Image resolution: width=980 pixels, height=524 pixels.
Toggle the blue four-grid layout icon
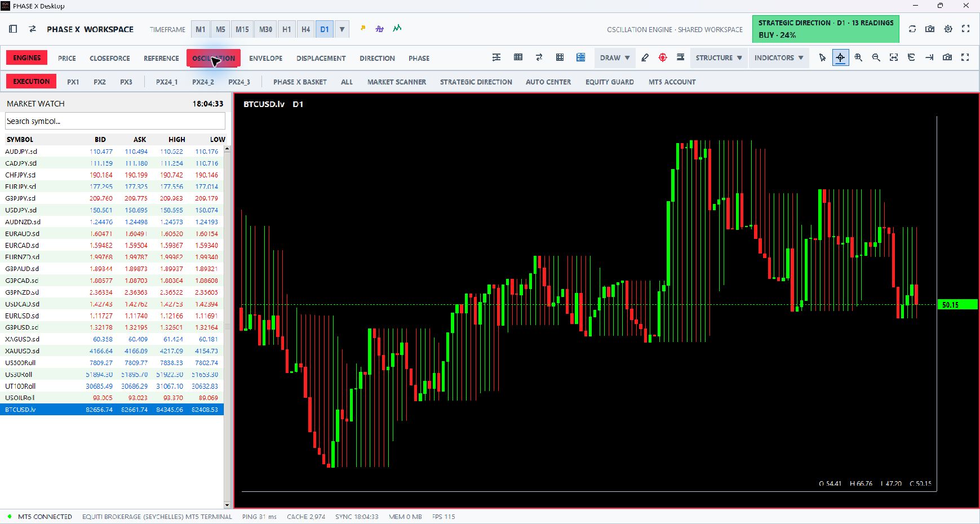(x=581, y=57)
